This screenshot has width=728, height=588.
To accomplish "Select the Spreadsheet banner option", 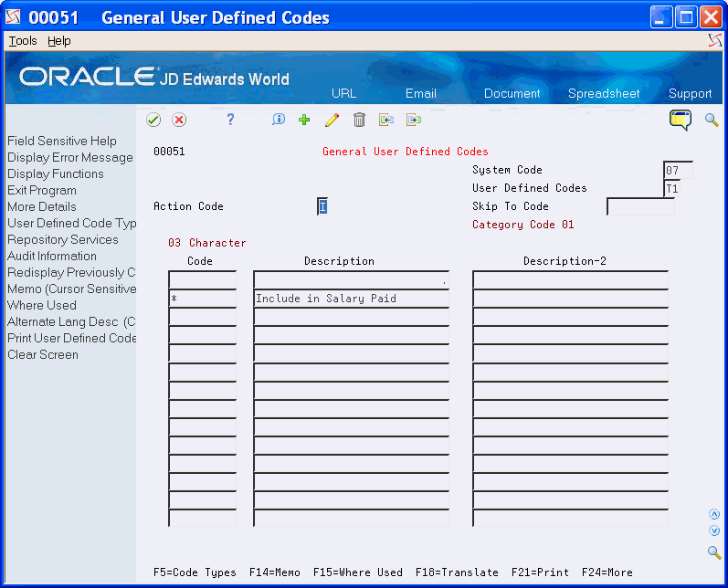I will [604, 93].
